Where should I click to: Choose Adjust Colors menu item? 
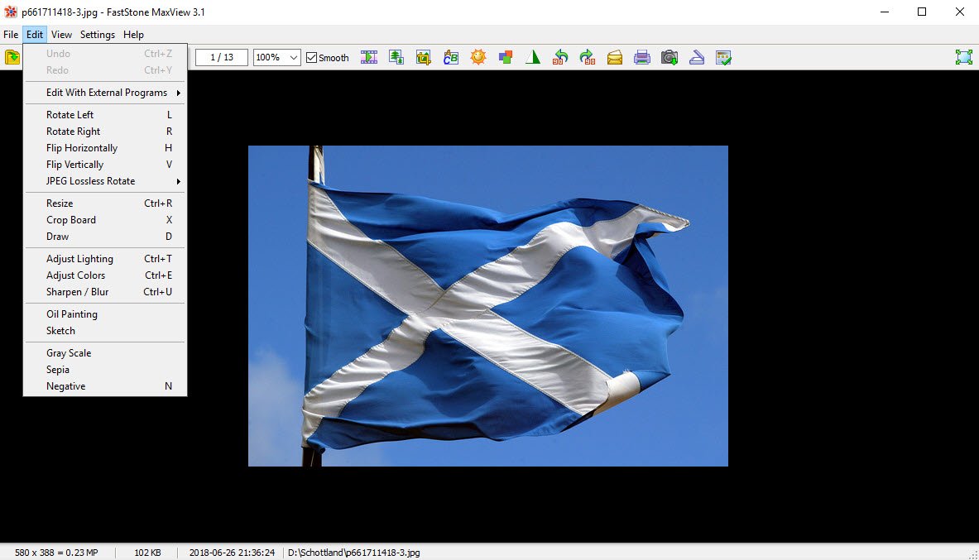pos(105,275)
